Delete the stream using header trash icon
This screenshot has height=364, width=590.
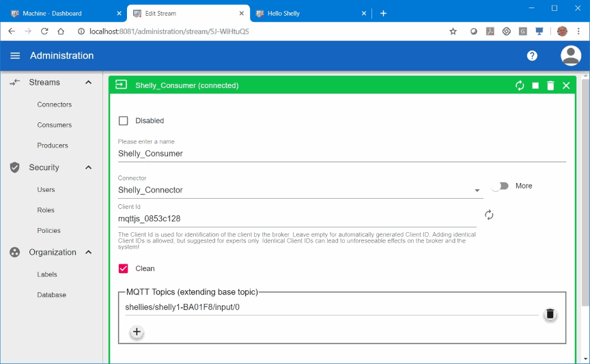click(x=550, y=85)
